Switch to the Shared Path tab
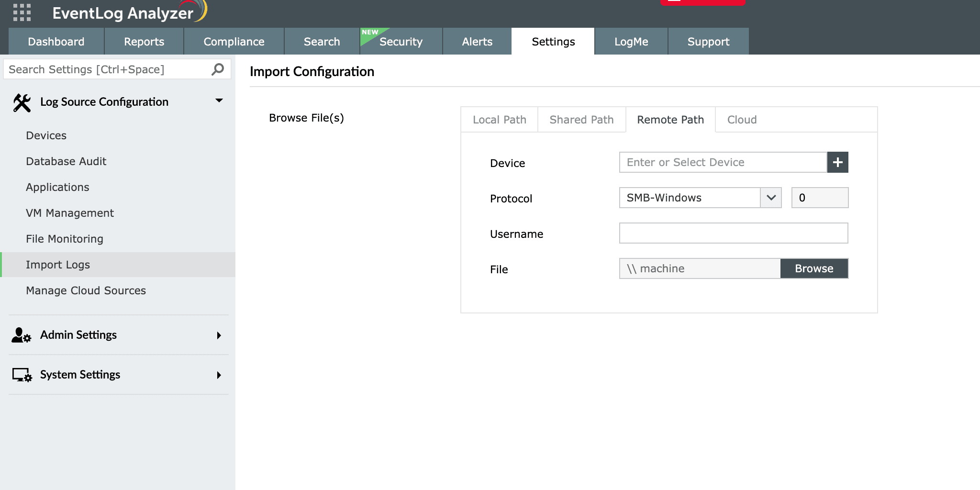This screenshot has width=980, height=490. [581, 120]
